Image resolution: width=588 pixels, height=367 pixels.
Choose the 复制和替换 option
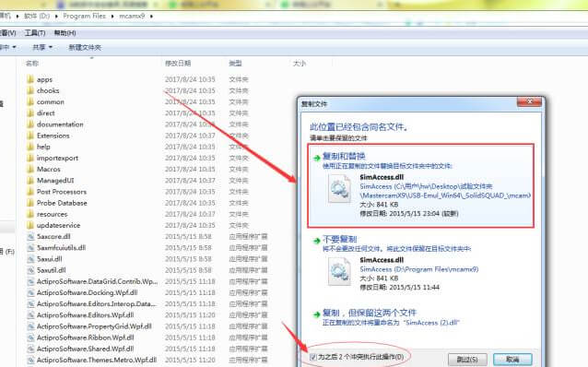[x=421, y=185]
